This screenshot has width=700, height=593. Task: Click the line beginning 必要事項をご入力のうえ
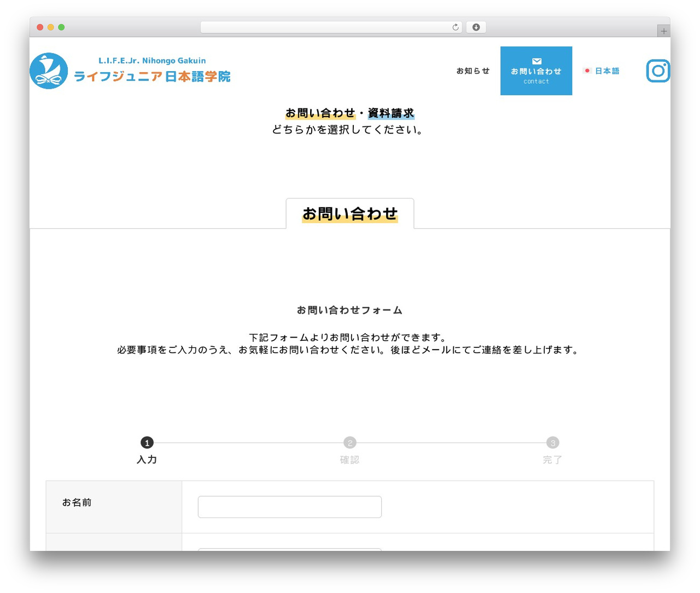348,350
